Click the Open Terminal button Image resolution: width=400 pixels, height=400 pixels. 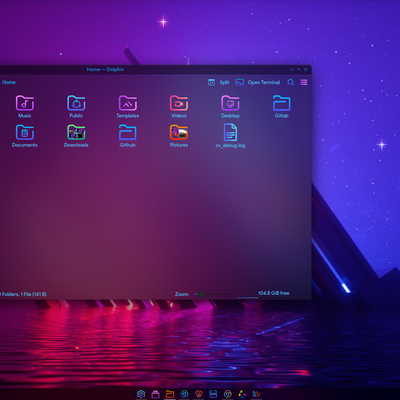point(258,82)
